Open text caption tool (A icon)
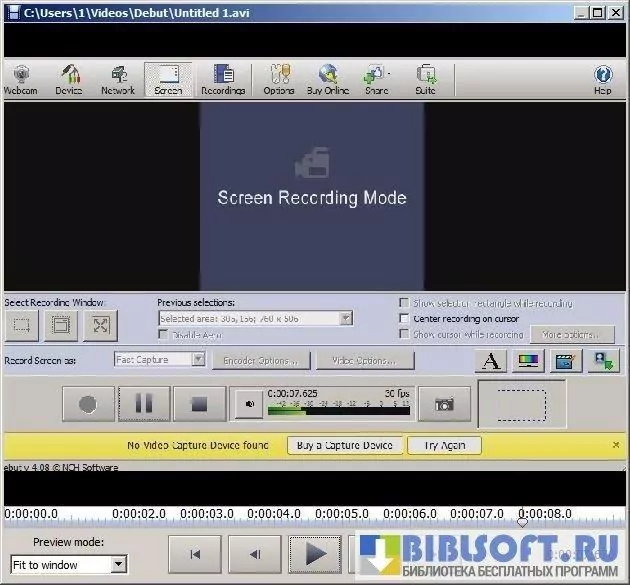Image resolution: width=630 pixels, height=585 pixels. point(491,361)
